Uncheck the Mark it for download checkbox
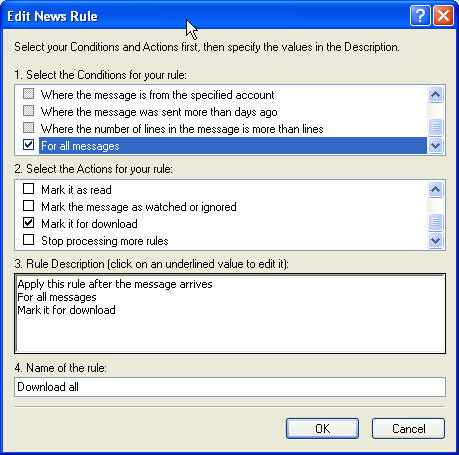This screenshot has width=459, height=455. [x=29, y=222]
